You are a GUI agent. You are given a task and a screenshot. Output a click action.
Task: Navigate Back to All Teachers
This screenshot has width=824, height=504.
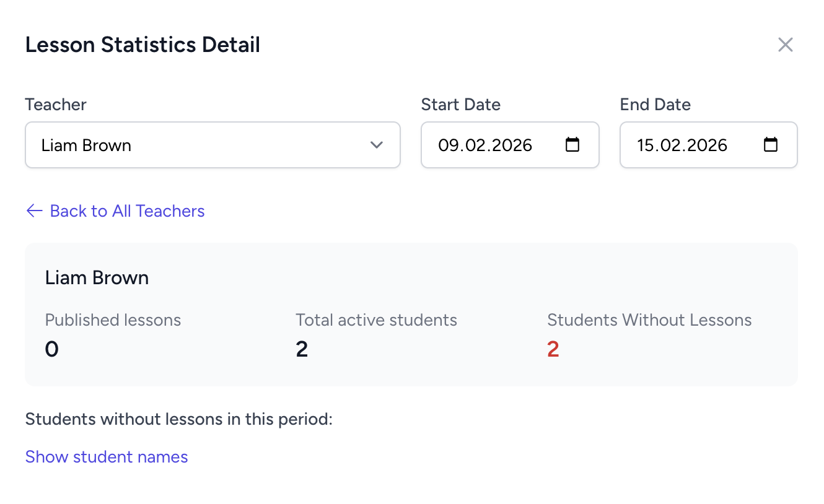[127, 211]
